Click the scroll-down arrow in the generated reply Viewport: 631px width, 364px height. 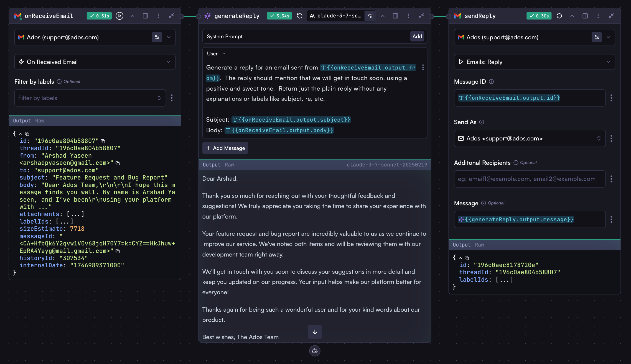pos(315,332)
